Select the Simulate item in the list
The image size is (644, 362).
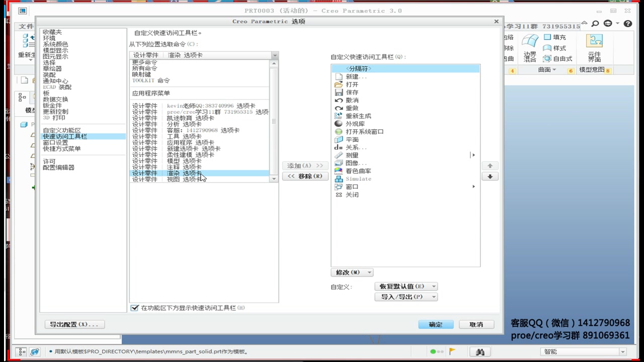click(x=406, y=179)
